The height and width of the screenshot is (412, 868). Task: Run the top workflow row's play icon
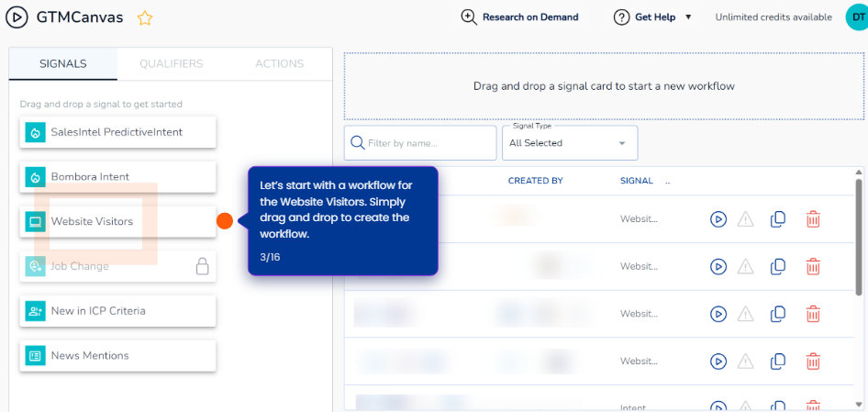(x=718, y=219)
